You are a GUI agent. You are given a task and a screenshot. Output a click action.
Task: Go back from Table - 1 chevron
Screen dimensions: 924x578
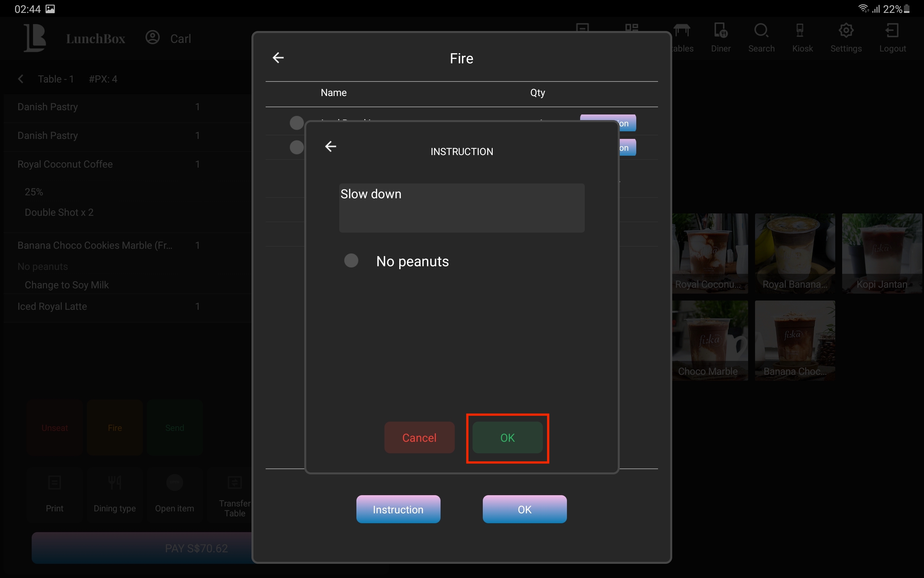pos(21,79)
